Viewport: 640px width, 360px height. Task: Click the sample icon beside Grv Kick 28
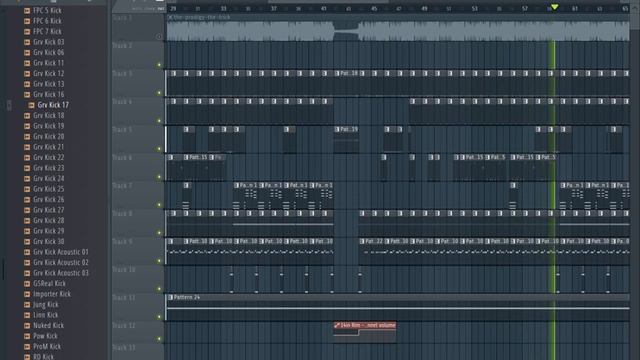(x=27, y=220)
